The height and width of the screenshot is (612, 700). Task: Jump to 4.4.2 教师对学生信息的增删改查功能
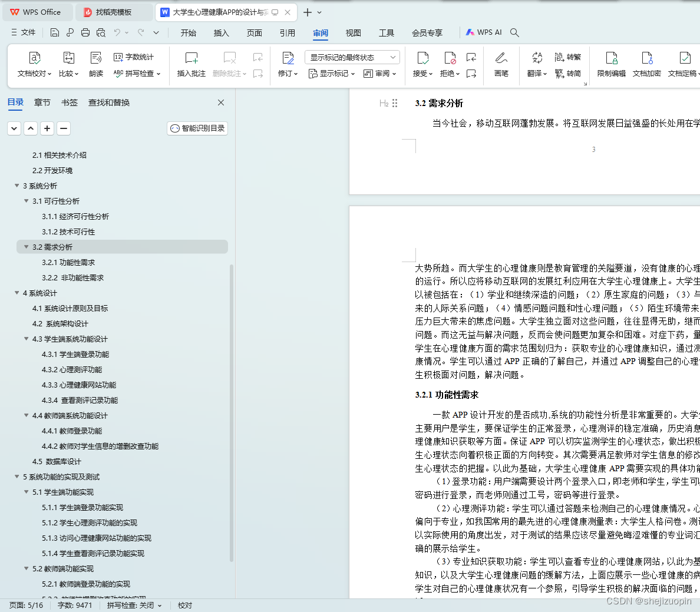100,446
